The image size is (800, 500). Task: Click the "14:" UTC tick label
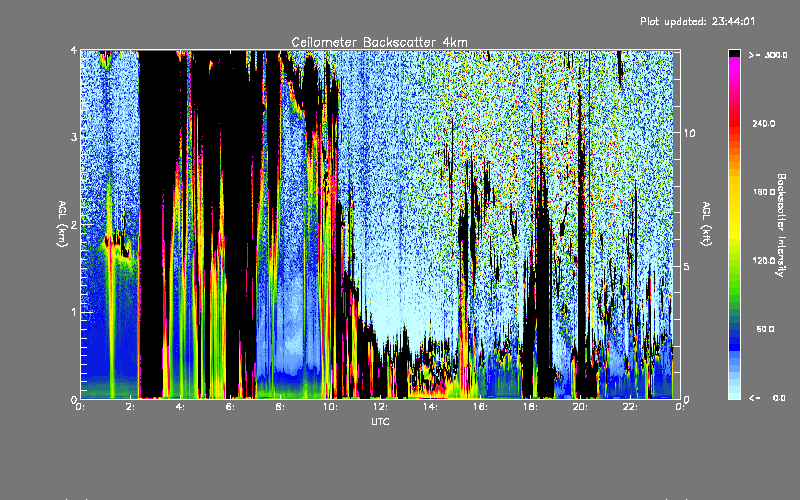(x=430, y=407)
